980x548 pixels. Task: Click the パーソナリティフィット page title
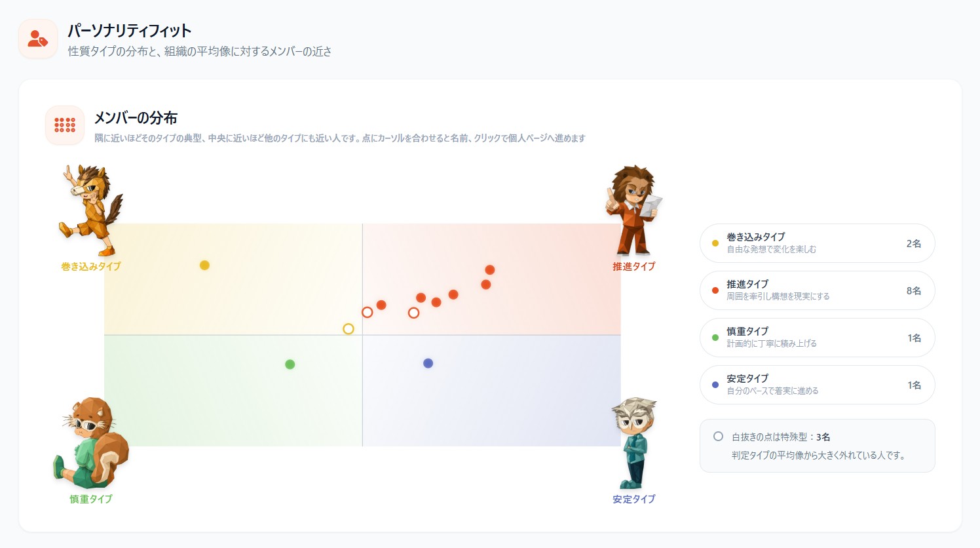coord(130,31)
